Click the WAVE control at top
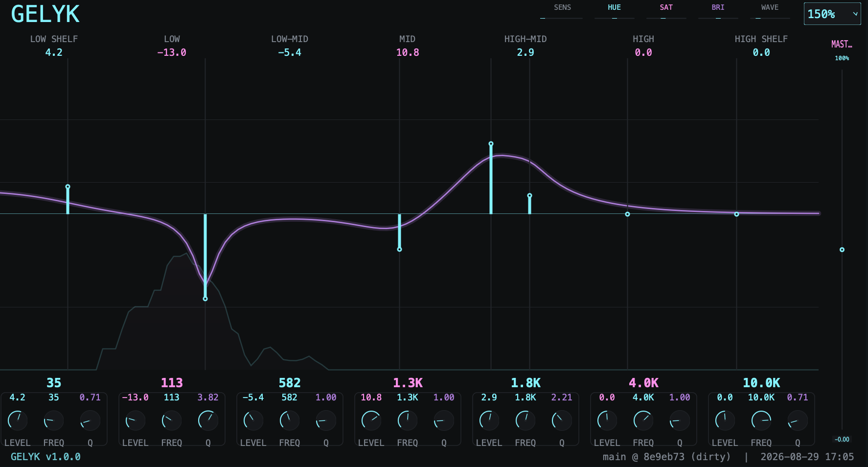The height and width of the screenshot is (467, 868). pyautogui.click(x=770, y=11)
